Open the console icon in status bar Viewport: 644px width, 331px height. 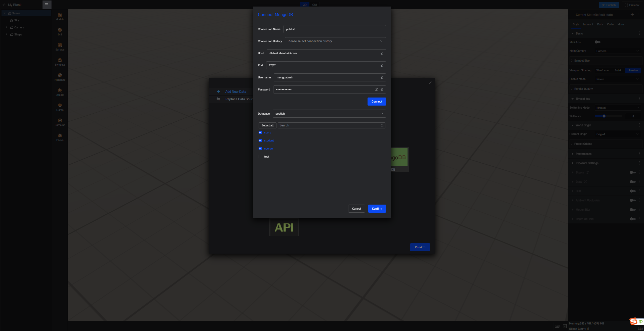(x=565, y=326)
